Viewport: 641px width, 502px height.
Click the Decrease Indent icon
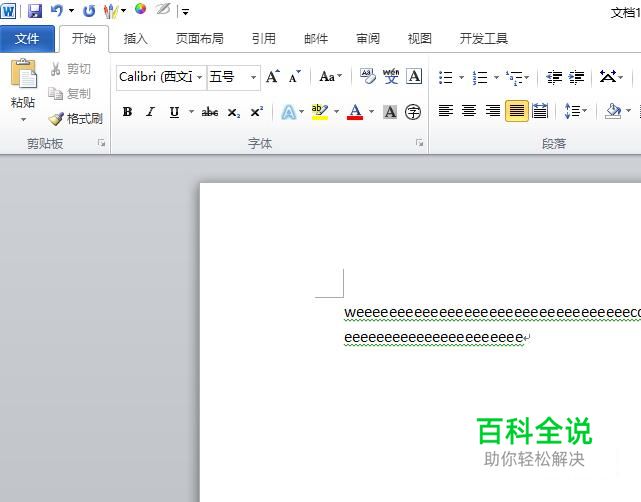(554, 77)
